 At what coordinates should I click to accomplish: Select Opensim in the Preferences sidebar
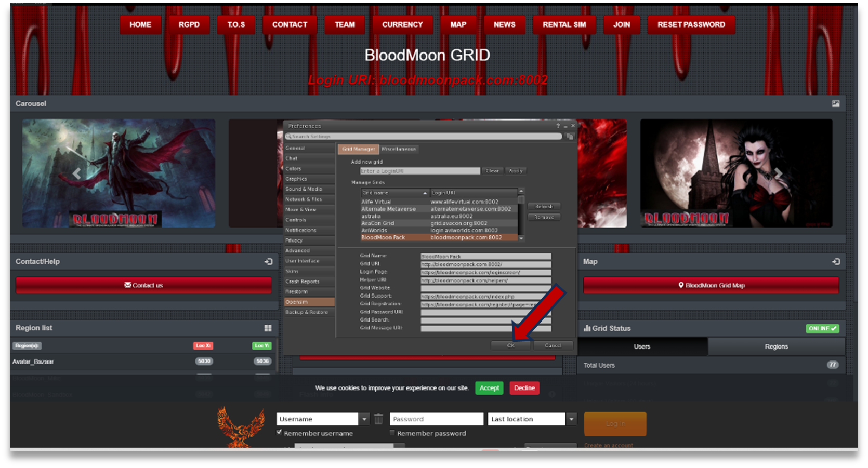(x=309, y=302)
